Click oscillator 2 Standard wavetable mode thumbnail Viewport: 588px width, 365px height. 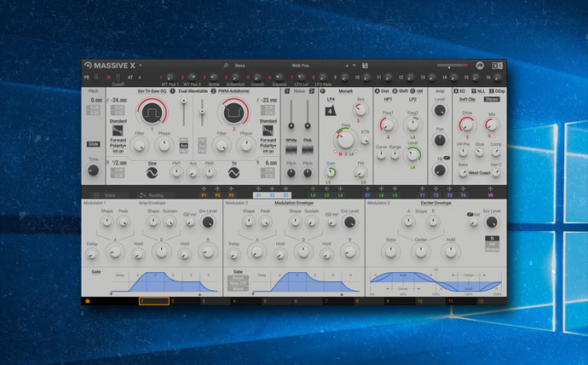[x=268, y=130]
